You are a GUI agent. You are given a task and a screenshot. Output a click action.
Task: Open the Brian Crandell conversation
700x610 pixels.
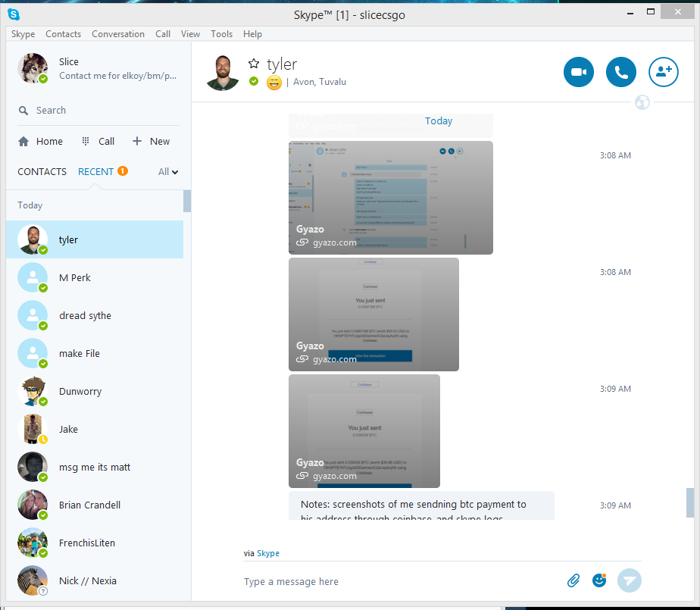pyautogui.click(x=95, y=505)
